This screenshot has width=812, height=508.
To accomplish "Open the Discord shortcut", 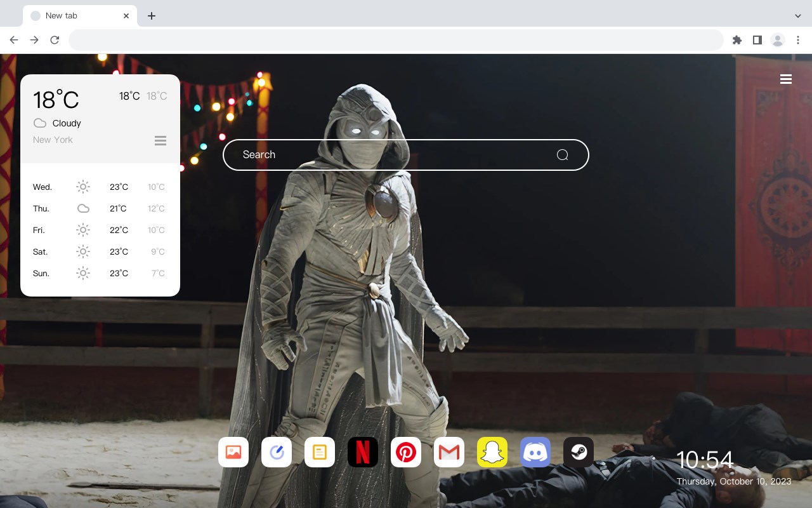I will click(x=535, y=452).
